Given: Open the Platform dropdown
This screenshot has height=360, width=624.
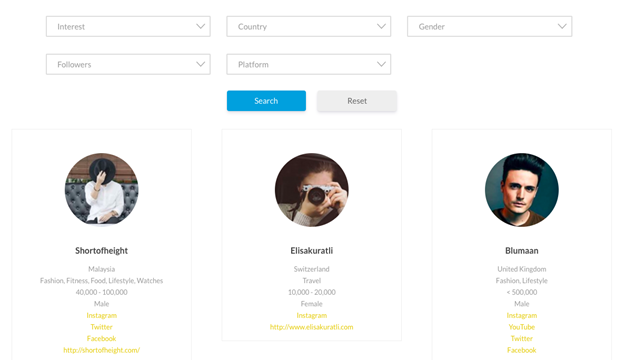Looking at the screenshot, I should pyautogui.click(x=309, y=64).
